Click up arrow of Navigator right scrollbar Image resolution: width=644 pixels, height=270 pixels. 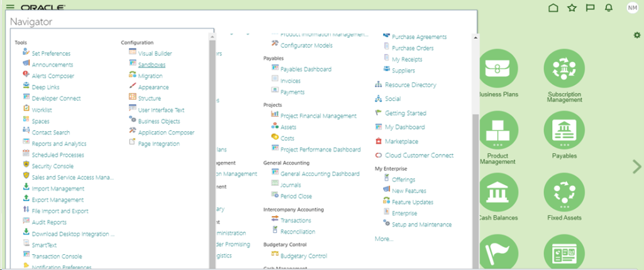click(475, 37)
